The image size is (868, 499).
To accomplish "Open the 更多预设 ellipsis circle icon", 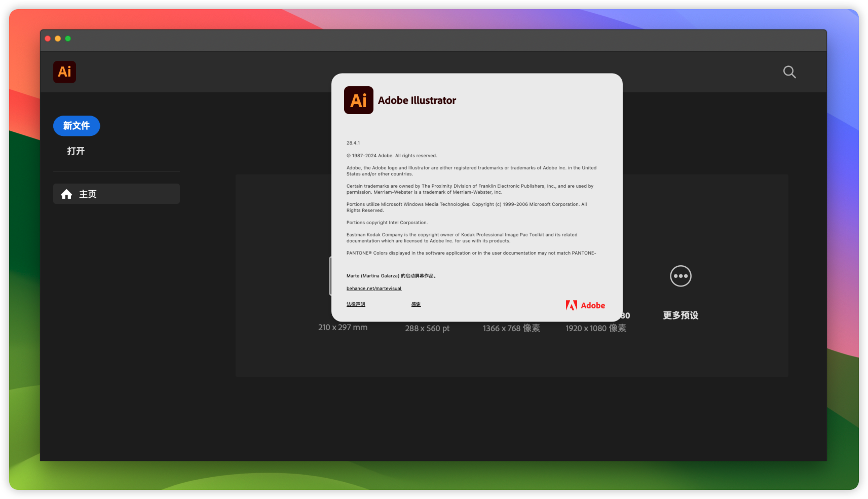I will 681,276.
